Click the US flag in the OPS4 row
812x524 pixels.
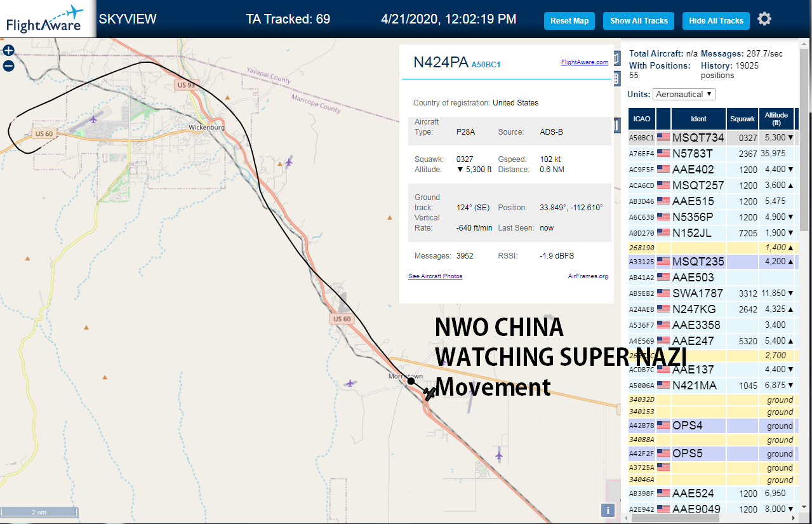(x=663, y=425)
